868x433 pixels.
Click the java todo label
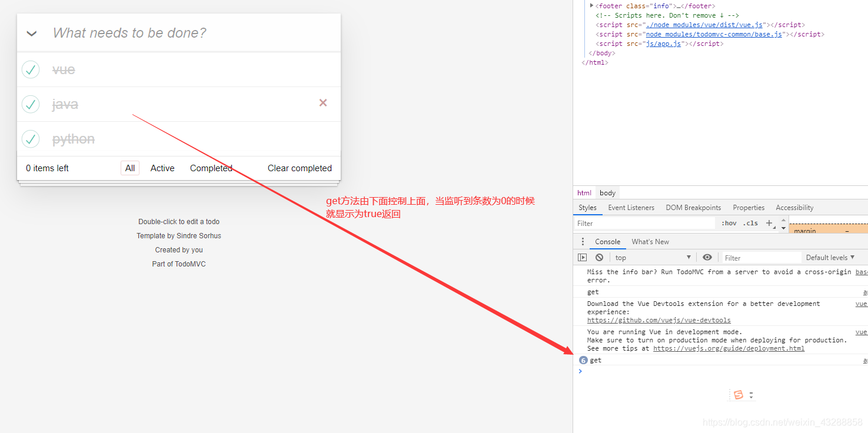click(65, 104)
